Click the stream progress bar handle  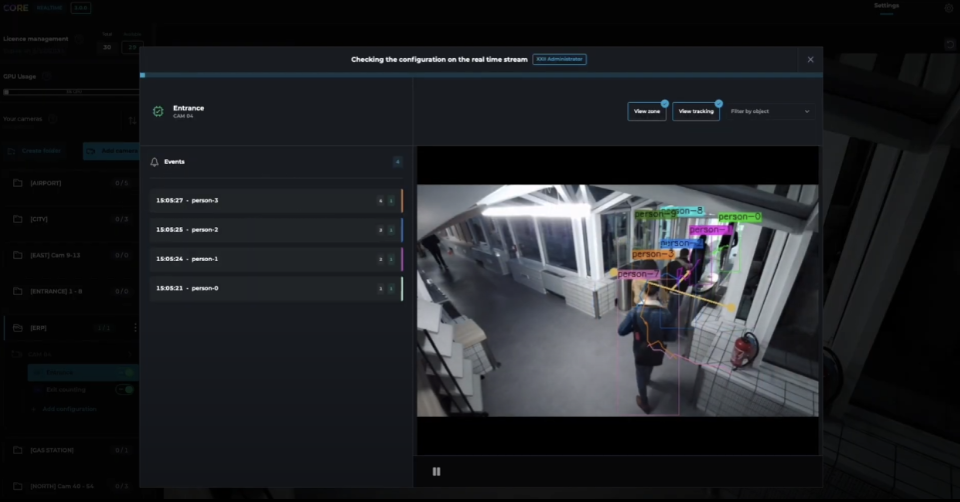[143, 75]
